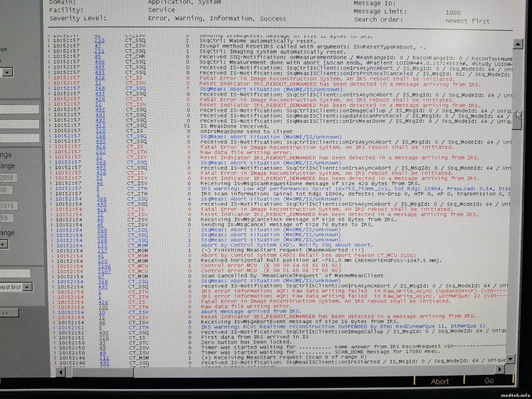Open message ID 120 halt position entry
Screen dimensions: 532x399
[102, 261]
